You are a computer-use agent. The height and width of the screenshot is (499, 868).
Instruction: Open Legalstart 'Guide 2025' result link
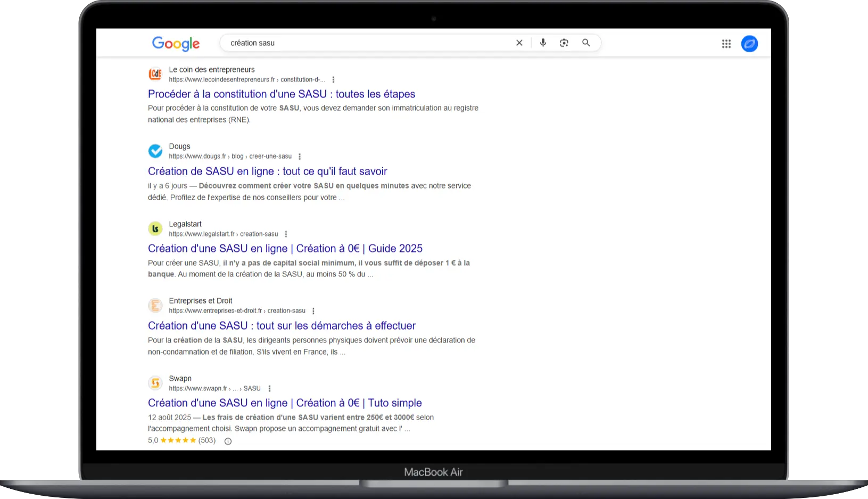(x=285, y=249)
